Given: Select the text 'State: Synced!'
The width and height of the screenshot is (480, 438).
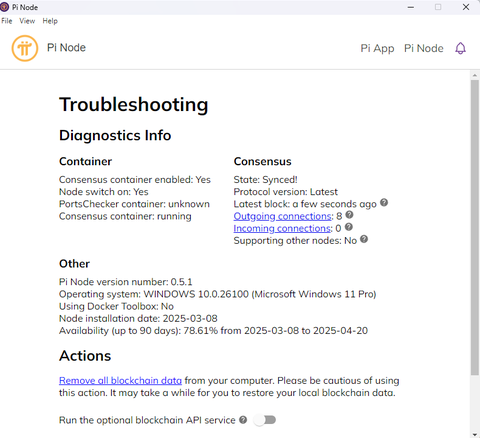Looking at the screenshot, I should (x=265, y=180).
